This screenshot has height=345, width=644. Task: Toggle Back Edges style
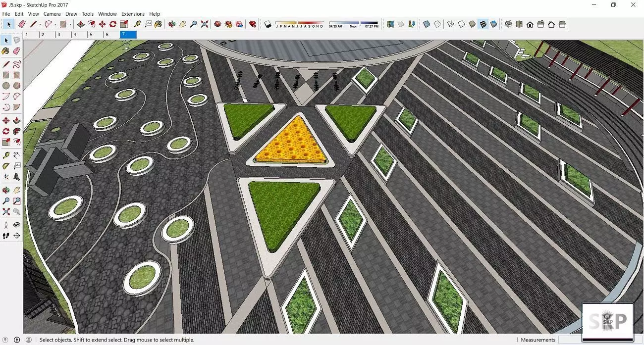pyautogui.click(x=437, y=24)
